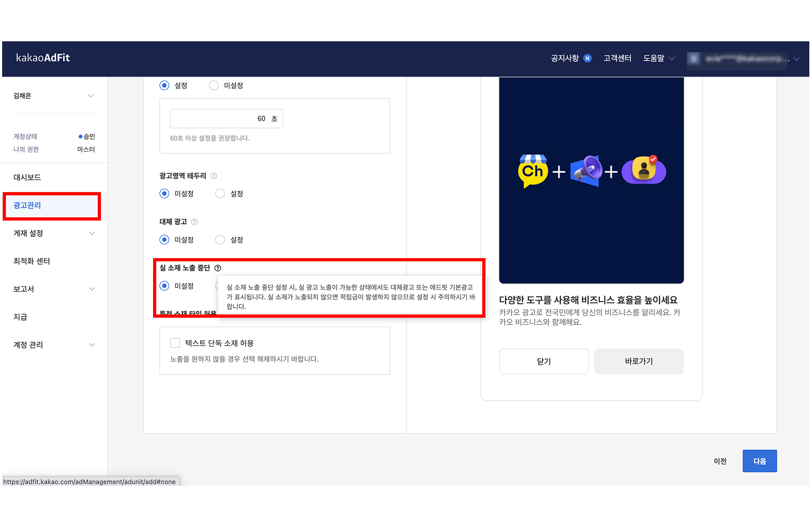
Task: Open 고객센터 link in header
Action: (x=618, y=58)
